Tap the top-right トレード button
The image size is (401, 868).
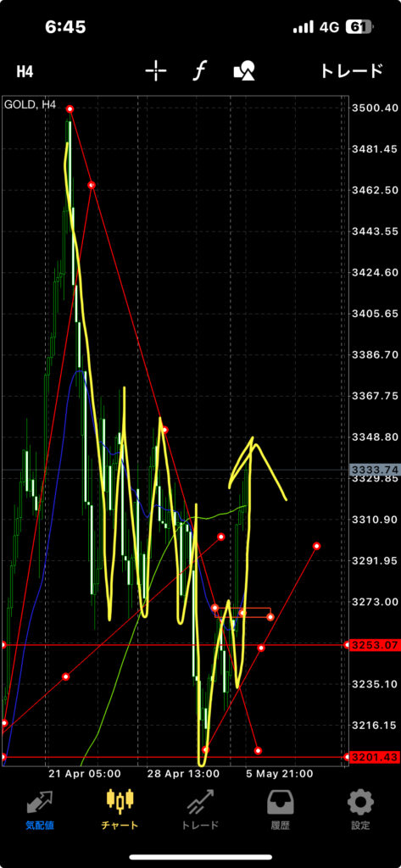(x=351, y=71)
